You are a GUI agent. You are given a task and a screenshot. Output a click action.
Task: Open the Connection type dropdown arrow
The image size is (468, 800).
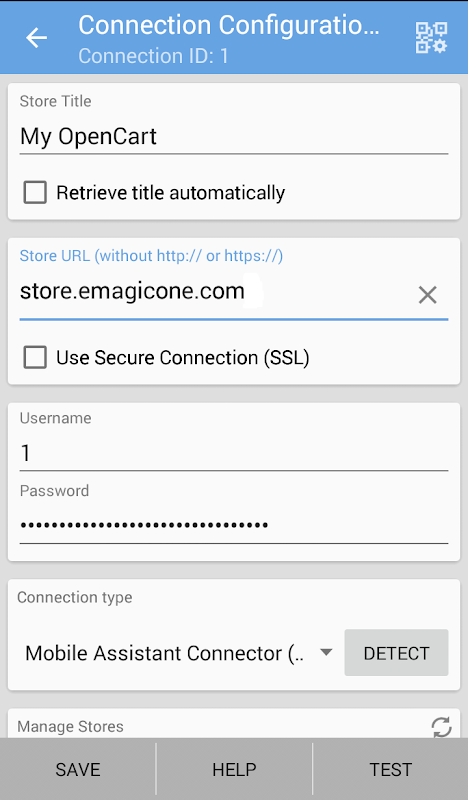[326, 653]
